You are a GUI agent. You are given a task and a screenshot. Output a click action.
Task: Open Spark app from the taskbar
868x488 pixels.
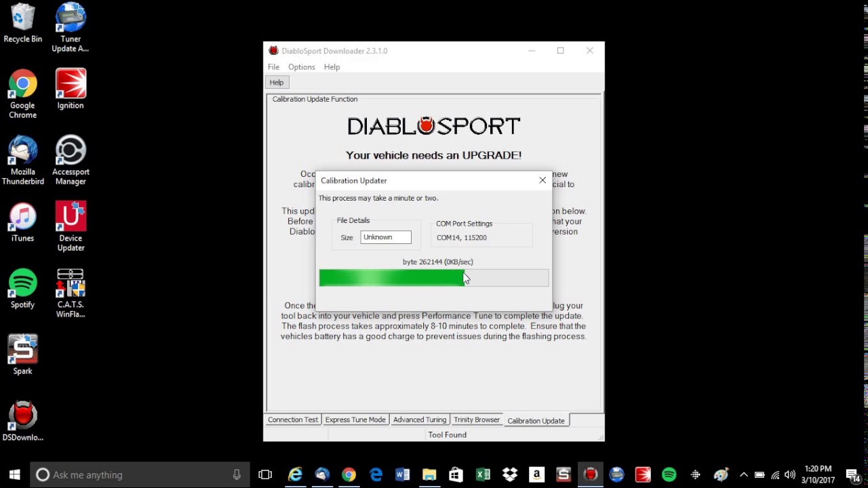click(x=563, y=474)
